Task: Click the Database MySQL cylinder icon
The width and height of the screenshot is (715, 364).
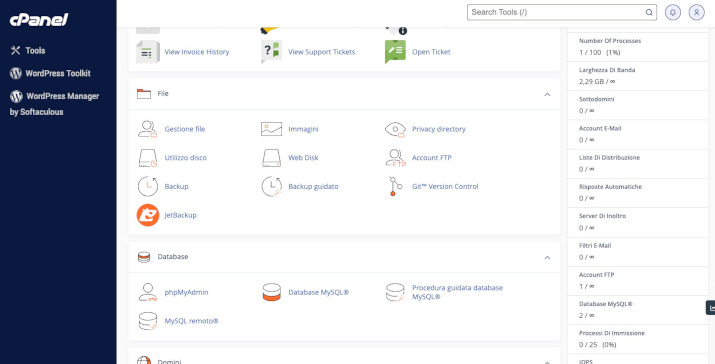Action: tap(271, 292)
